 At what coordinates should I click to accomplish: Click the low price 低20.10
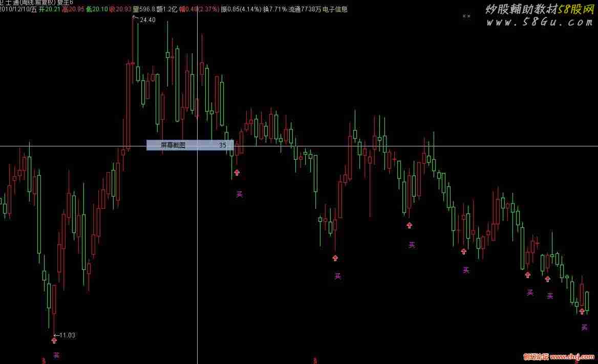coord(97,9)
